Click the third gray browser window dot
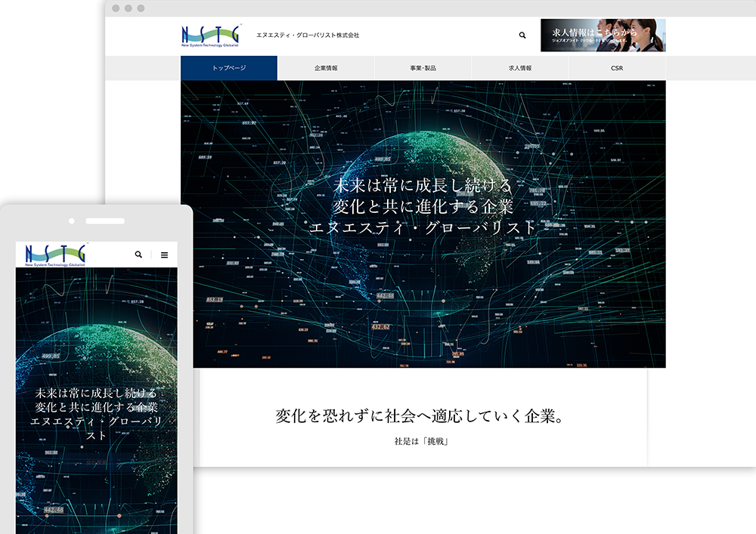This screenshot has width=756, height=534. 140,8
